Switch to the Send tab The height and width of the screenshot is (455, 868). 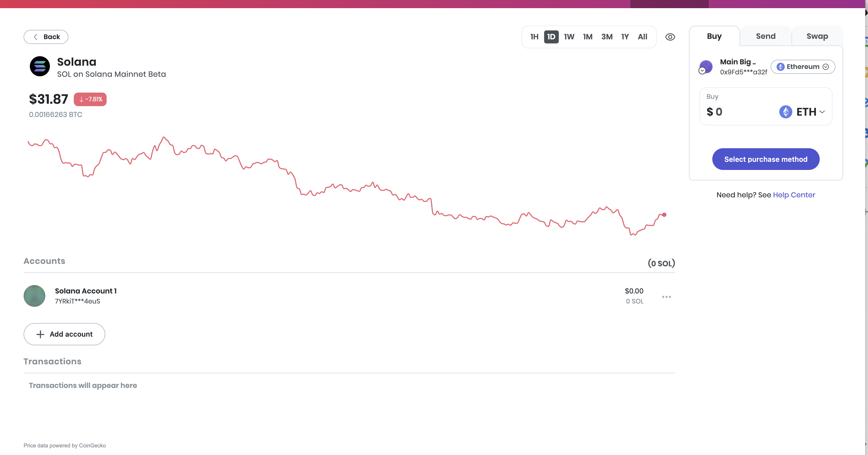click(x=765, y=36)
